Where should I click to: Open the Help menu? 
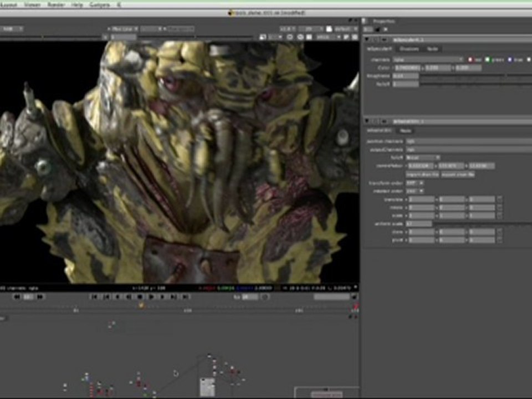tap(77, 5)
